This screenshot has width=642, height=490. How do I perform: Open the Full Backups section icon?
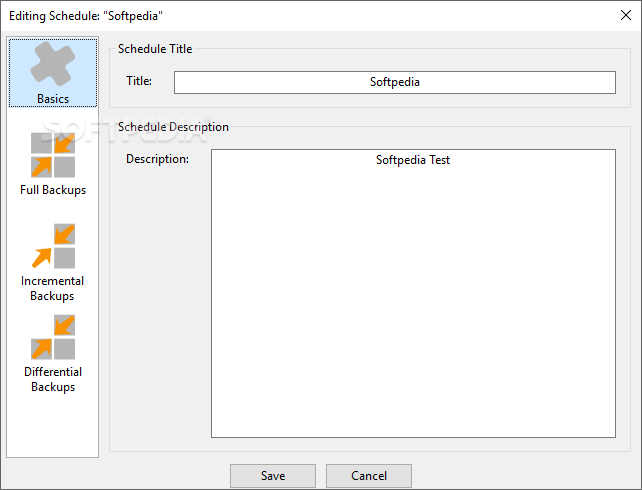click(x=53, y=155)
